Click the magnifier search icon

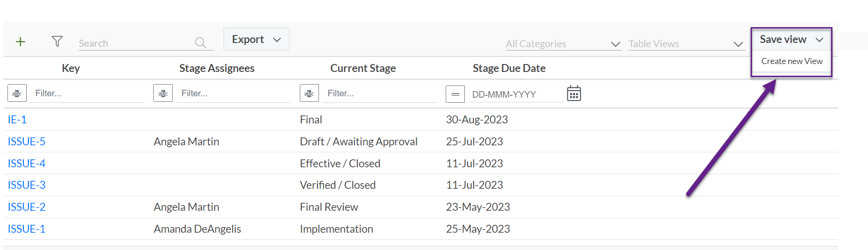[x=200, y=43]
